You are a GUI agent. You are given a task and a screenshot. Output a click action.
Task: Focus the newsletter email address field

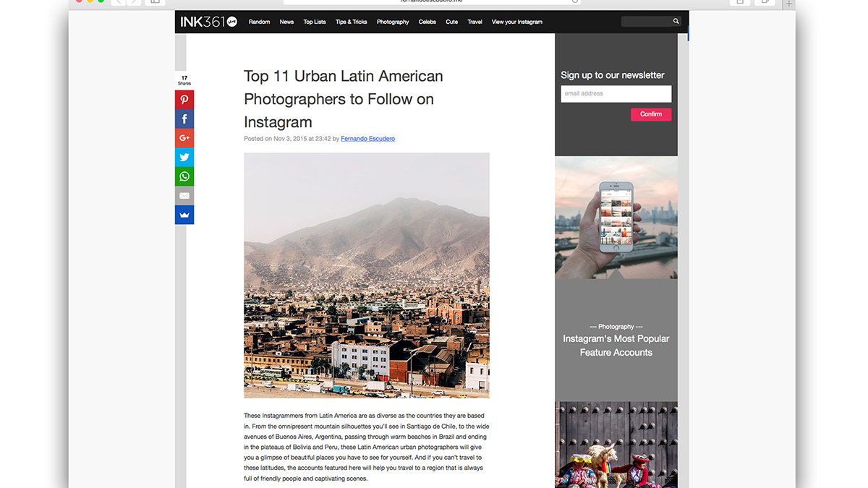[x=616, y=94]
